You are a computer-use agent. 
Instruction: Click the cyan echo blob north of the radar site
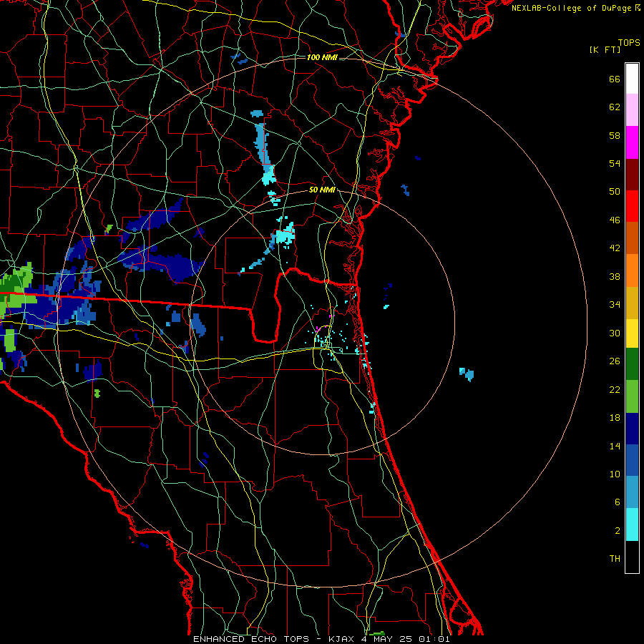(285, 236)
